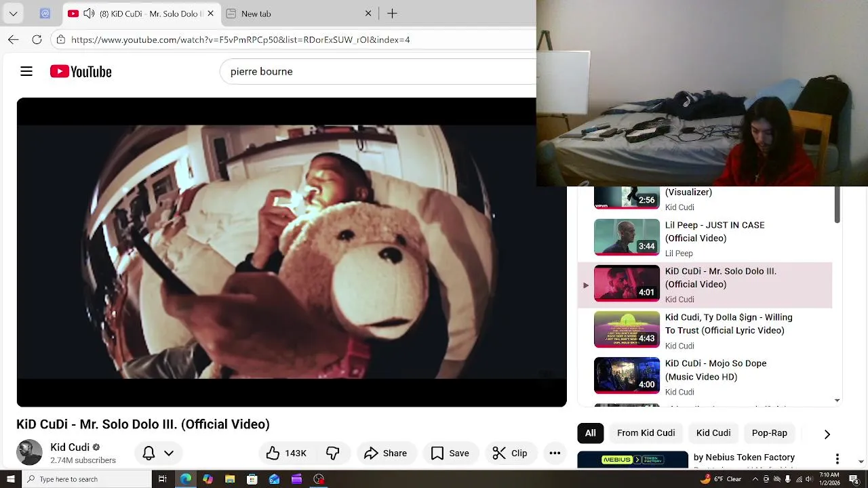Click the video player frame
This screenshot has height=488, width=868.
(292, 252)
